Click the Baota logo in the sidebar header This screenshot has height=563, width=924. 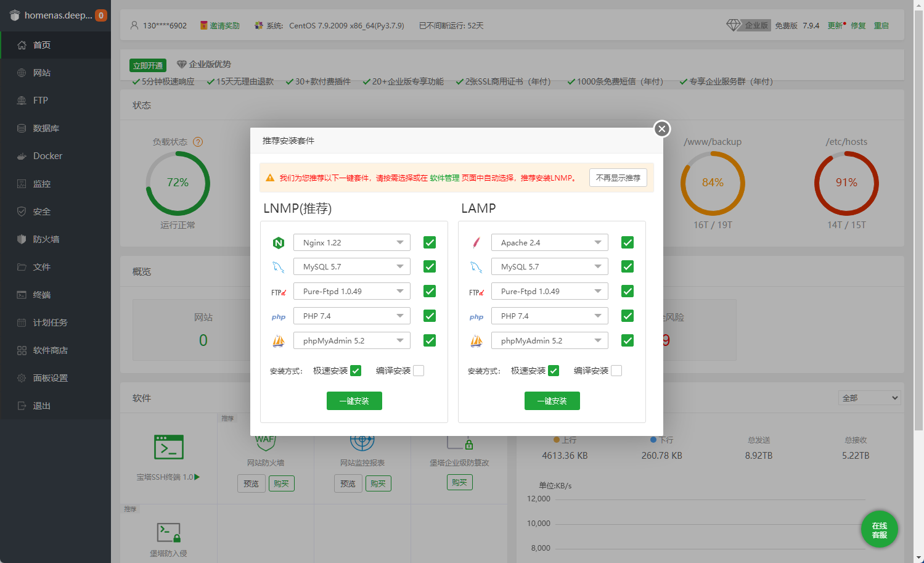point(15,15)
